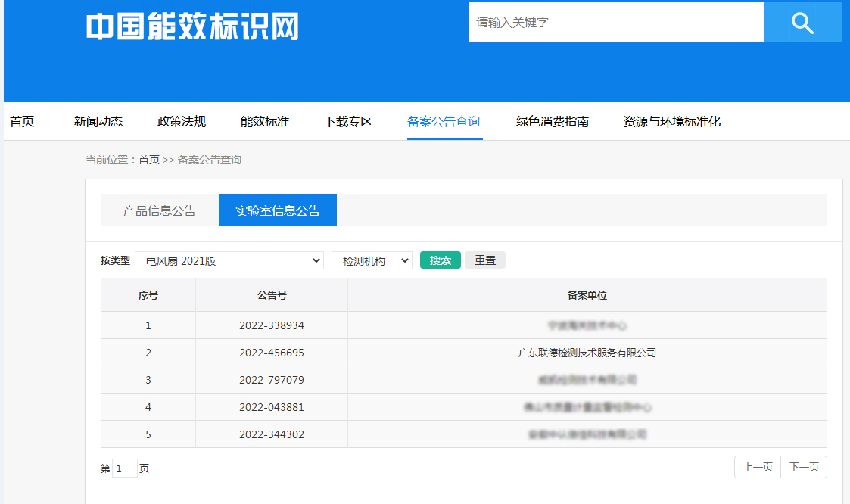The width and height of the screenshot is (850, 504).
Task: Open the 检测机构 dropdown selector
Action: pos(372,260)
